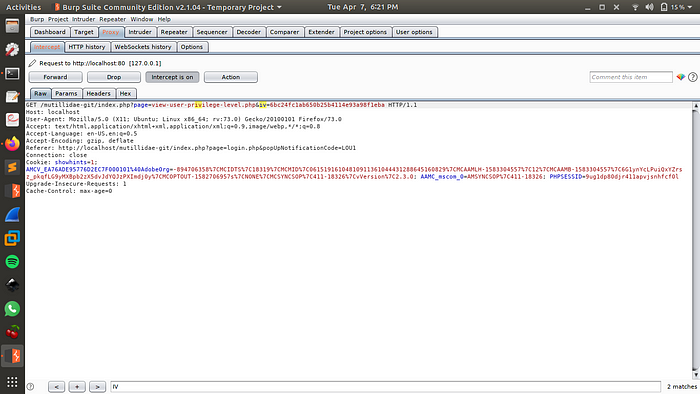Open the Burp menu
Viewport: 700px width, 394px height.
click(x=37, y=19)
